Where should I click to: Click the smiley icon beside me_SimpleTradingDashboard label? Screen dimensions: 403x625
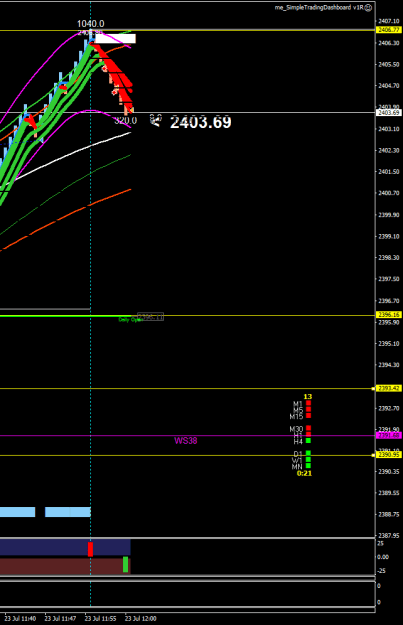point(369,8)
